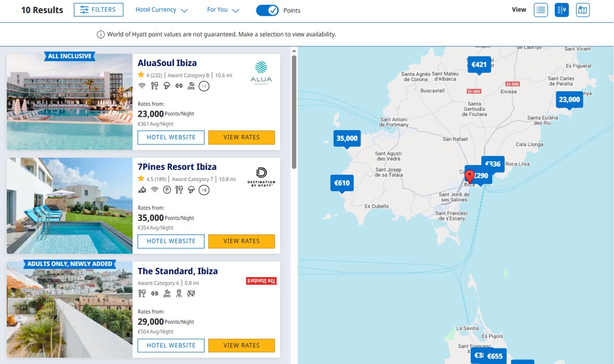Open The Standard, Ibiza hotel website

coord(171,345)
